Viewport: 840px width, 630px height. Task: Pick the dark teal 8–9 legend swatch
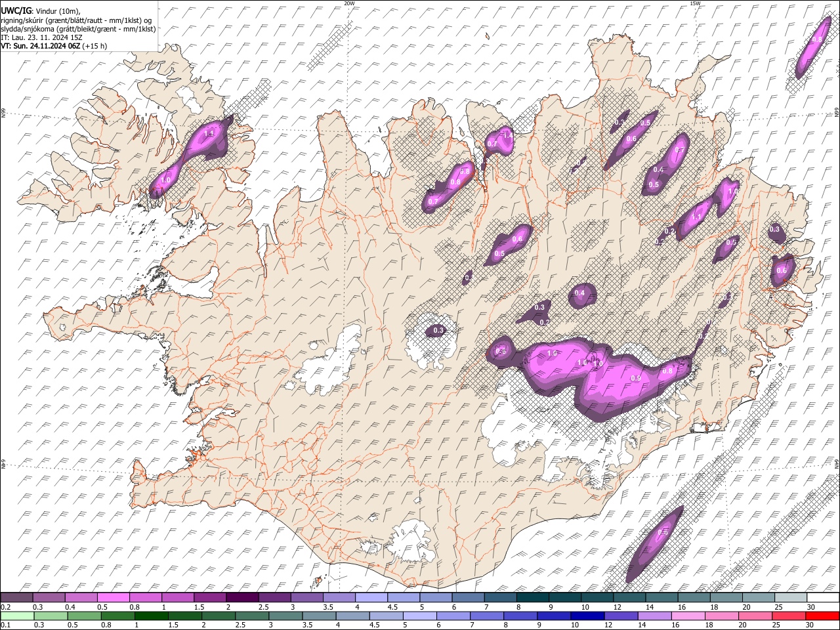coord(532,598)
